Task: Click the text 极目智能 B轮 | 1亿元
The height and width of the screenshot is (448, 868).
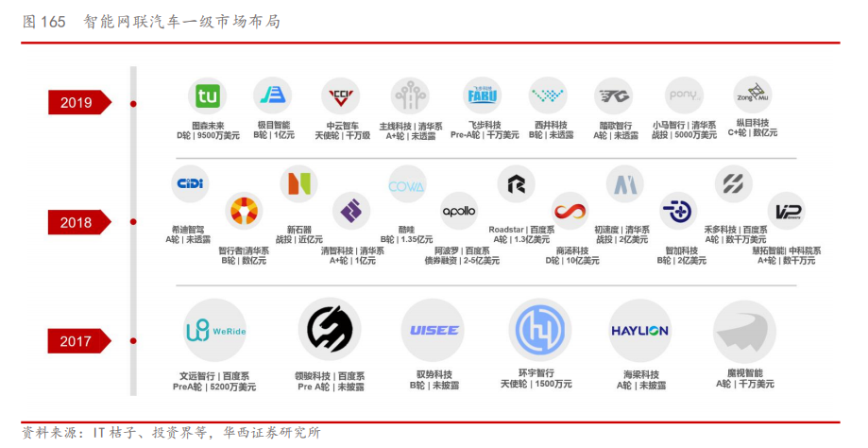Action: coord(274,130)
